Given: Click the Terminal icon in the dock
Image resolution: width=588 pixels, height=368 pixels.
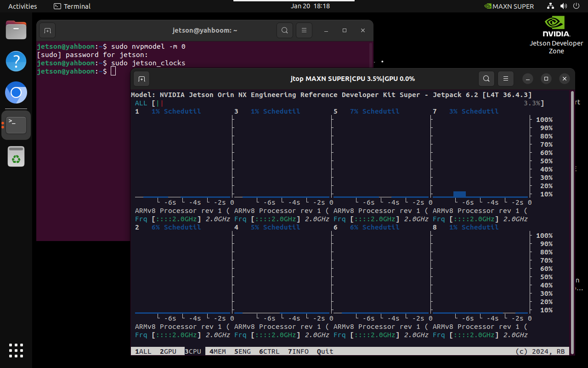Looking at the screenshot, I should [x=16, y=125].
